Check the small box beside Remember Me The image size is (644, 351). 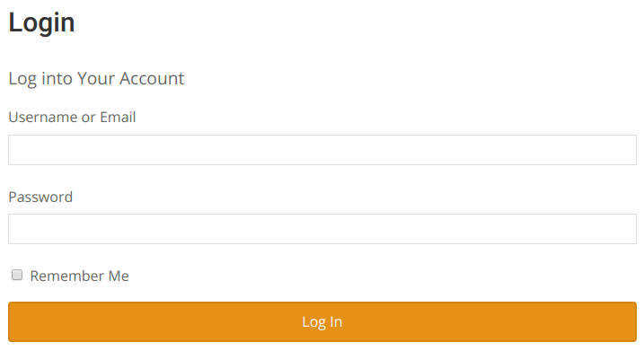[17, 275]
